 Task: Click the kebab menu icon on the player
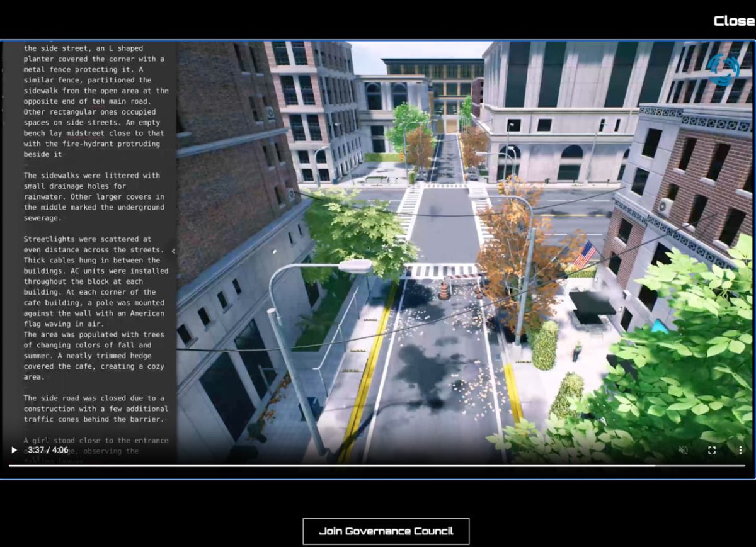pos(740,449)
